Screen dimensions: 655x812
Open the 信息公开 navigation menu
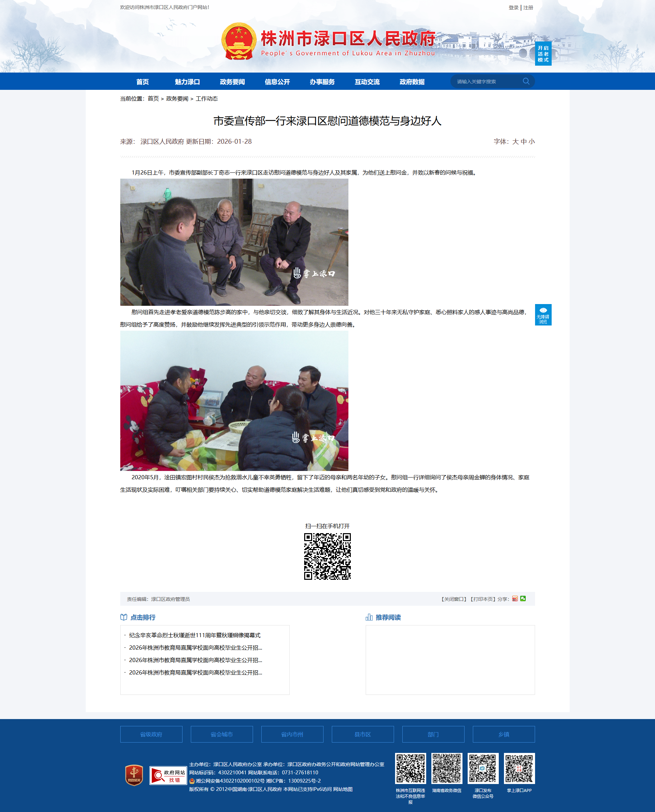277,82
